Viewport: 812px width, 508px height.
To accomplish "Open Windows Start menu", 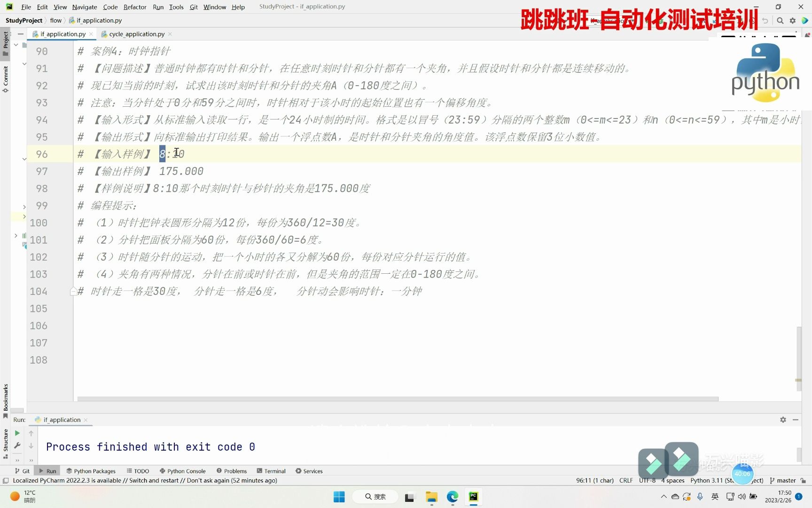I will click(339, 497).
